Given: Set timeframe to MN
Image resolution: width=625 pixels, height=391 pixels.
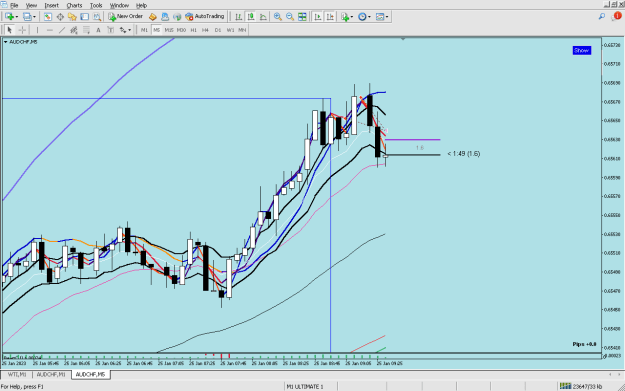Looking at the screenshot, I should point(242,30).
